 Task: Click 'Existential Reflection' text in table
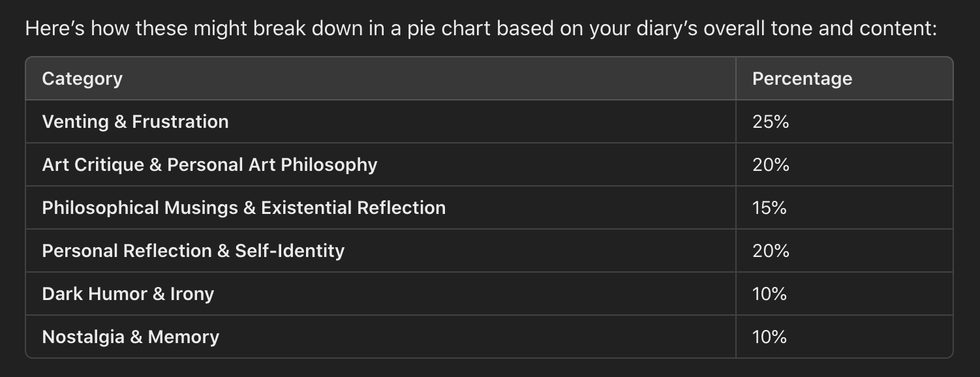(353, 207)
